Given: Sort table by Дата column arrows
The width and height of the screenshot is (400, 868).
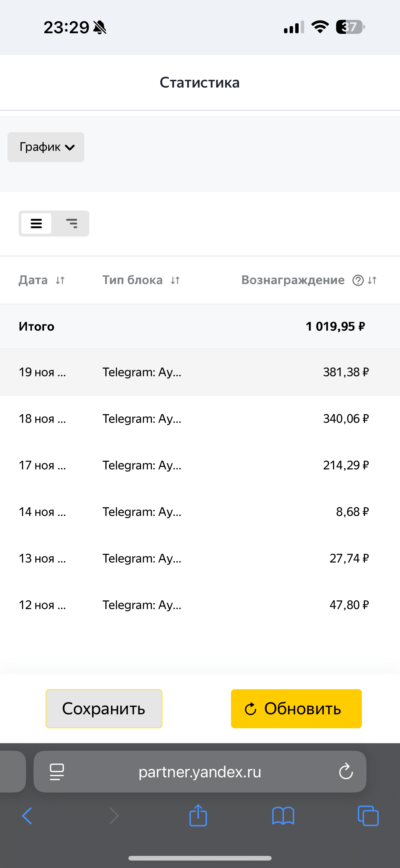Looking at the screenshot, I should (60, 280).
